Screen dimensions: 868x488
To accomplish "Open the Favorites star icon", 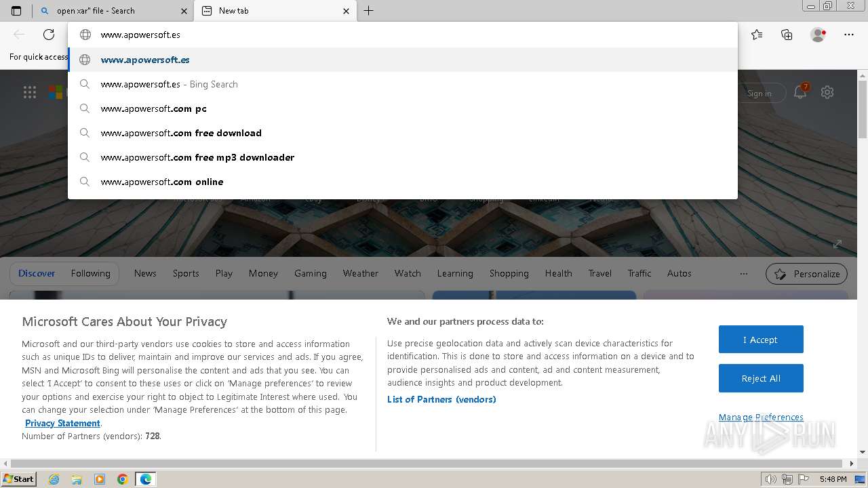I will (x=757, y=35).
